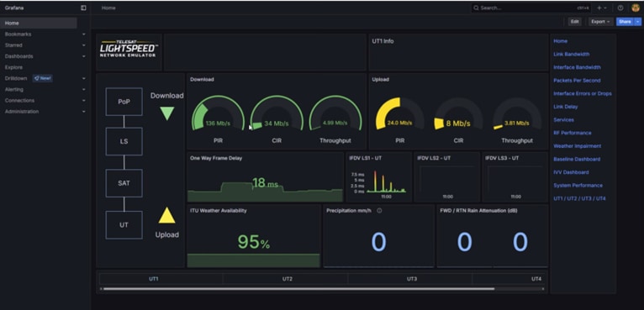Viewport: 644px width, 310px height.
Task: Expand the Alerting section chevron
Action: (x=84, y=90)
